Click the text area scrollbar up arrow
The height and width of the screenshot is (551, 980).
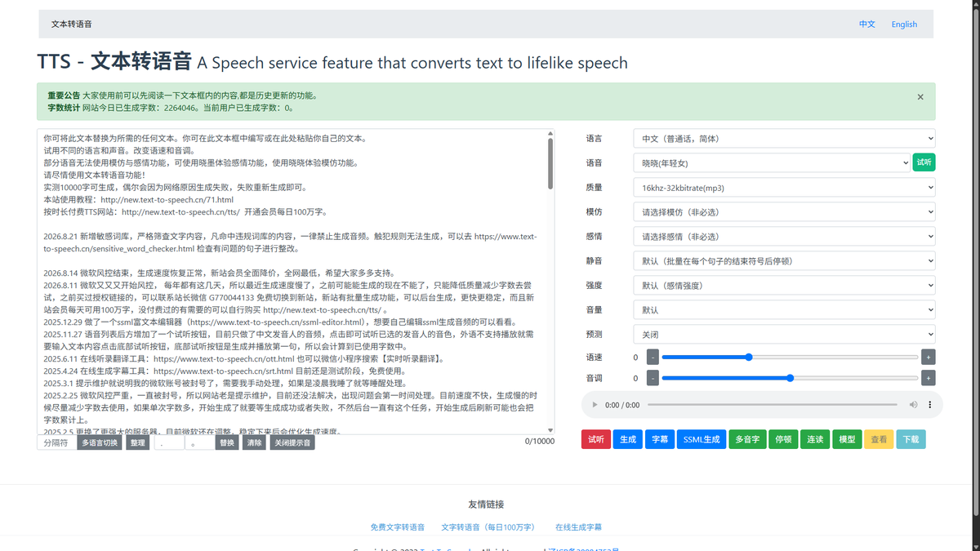click(x=550, y=134)
